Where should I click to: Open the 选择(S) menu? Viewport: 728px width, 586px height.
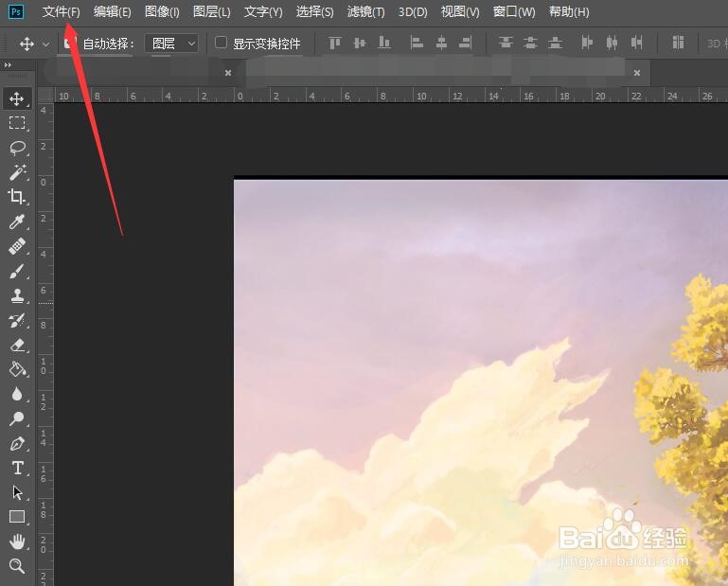click(315, 11)
